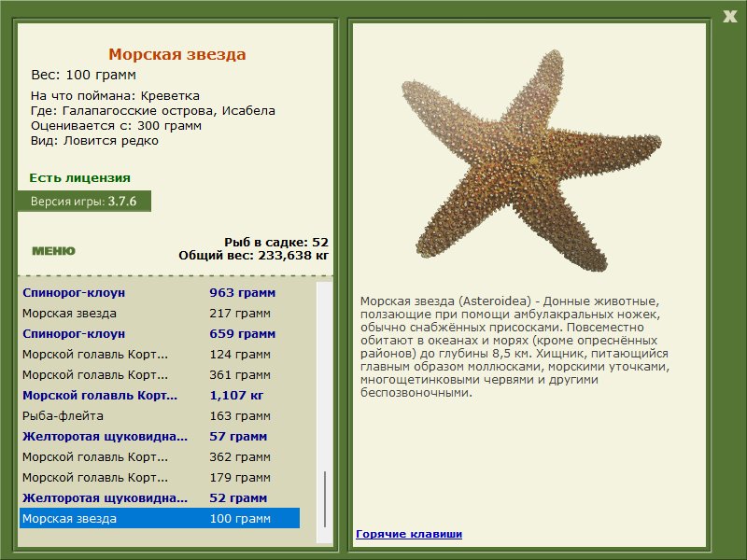Click the Морская звезда title heading
747x560 pixels.
177,54
